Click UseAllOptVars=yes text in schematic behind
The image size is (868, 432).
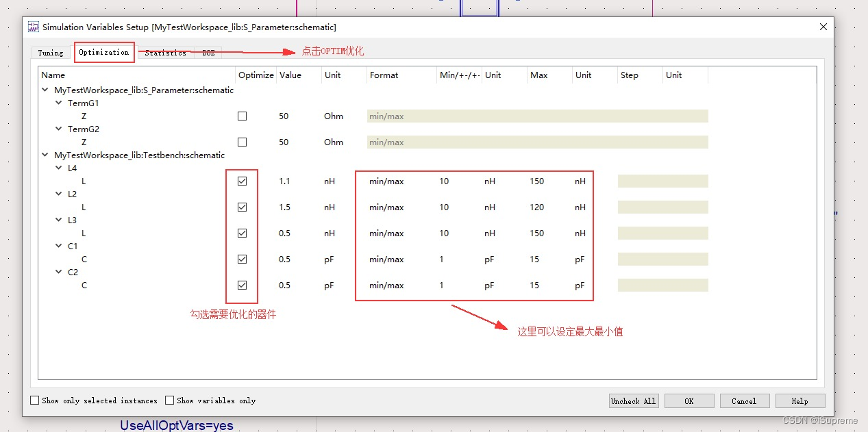tap(177, 425)
